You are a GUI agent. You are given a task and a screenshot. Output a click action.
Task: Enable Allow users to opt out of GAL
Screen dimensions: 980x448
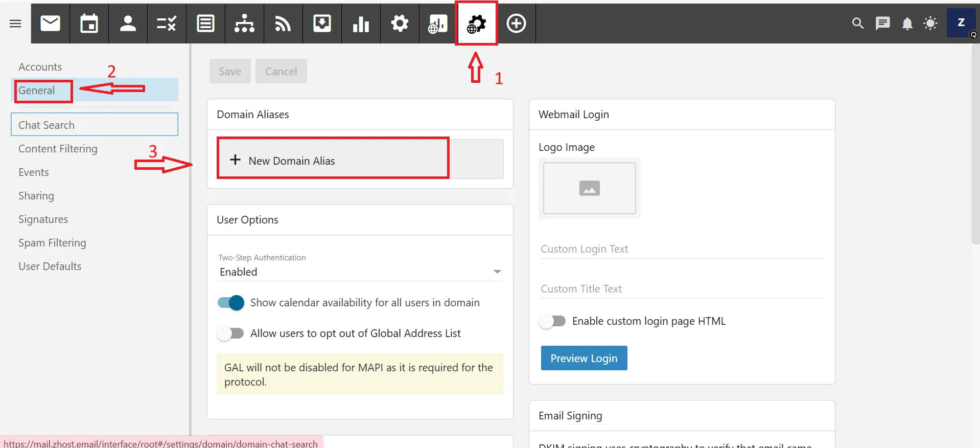[x=230, y=333]
